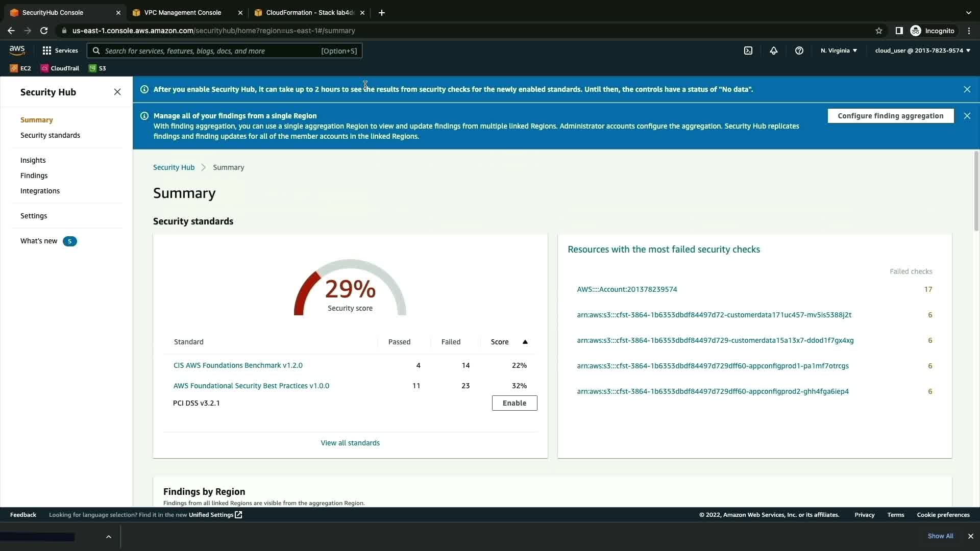
Task: Switch to VPC Management Console tab
Action: click(x=183, y=12)
